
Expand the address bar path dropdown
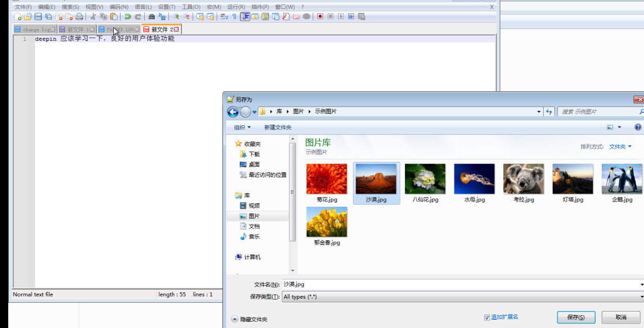click(x=539, y=111)
